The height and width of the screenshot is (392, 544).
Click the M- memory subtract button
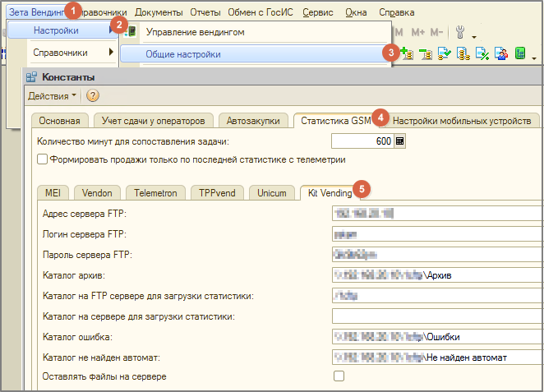[x=436, y=32]
